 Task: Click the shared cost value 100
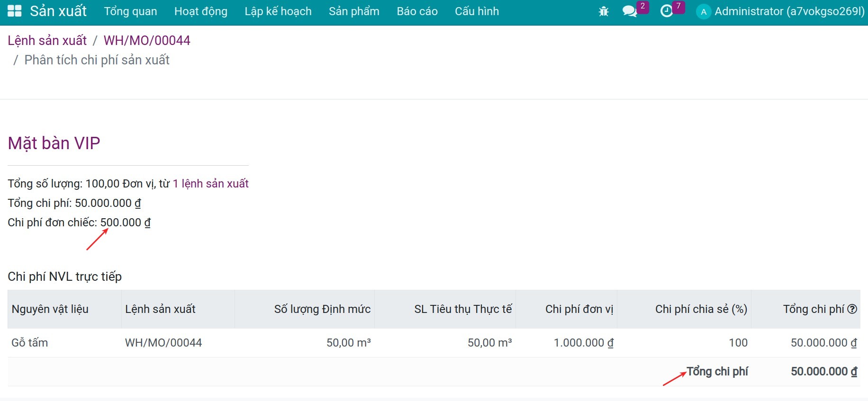click(x=738, y=343)
